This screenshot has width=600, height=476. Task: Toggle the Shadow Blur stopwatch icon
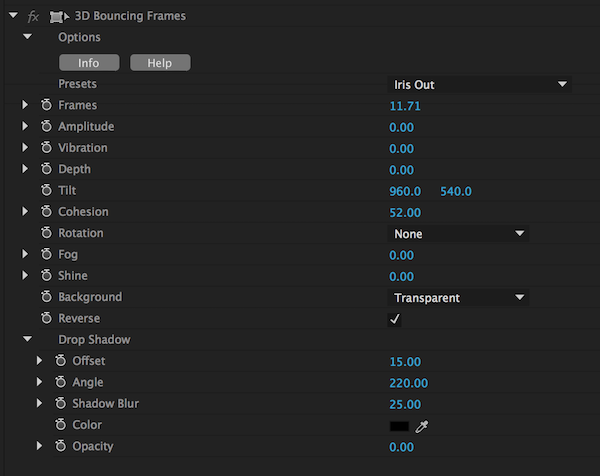tap(61, 404)
